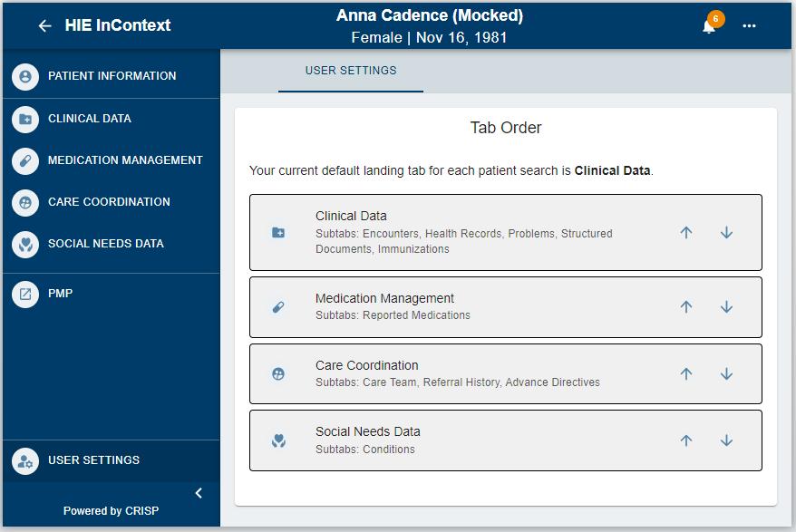Open Medication Management from the sidebar

point(125,160)
